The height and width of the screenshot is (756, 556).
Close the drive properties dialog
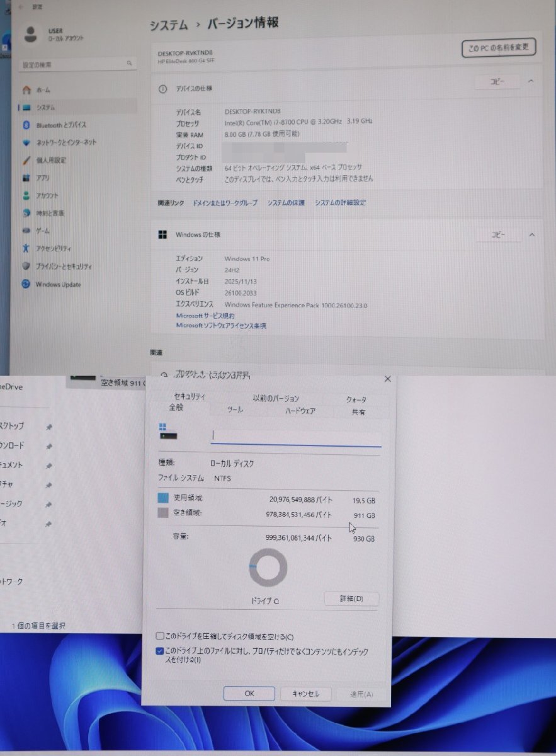387,379
